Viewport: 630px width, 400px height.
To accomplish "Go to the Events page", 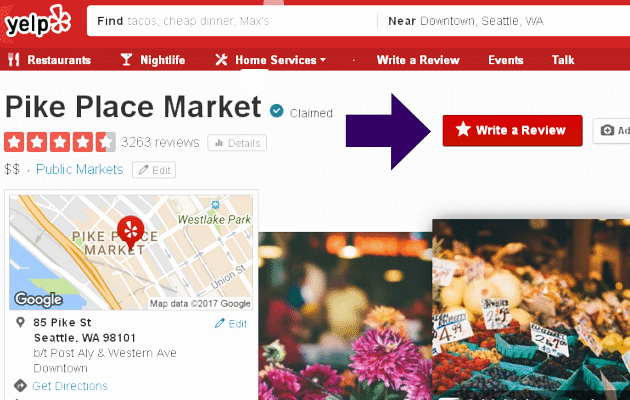I will pos(505,60).
